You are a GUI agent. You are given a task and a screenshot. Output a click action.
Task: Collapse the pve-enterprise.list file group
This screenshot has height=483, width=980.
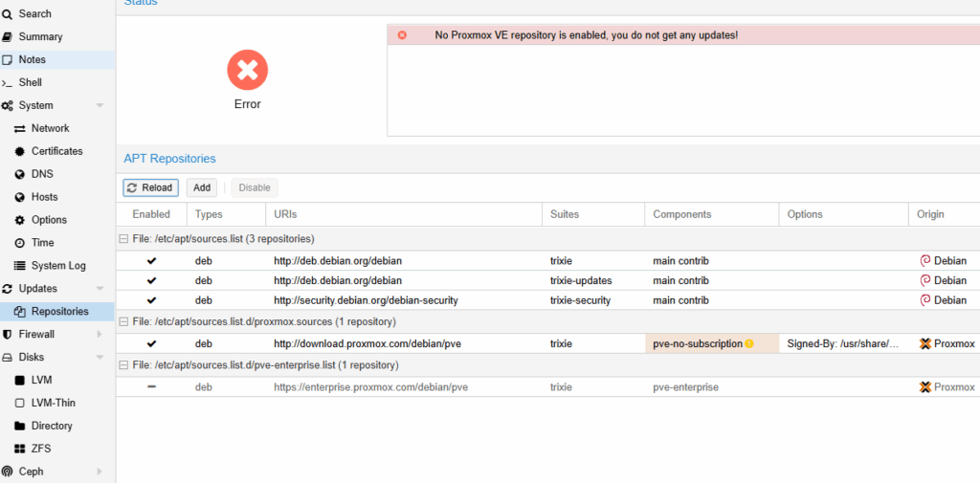coord(123,365)
